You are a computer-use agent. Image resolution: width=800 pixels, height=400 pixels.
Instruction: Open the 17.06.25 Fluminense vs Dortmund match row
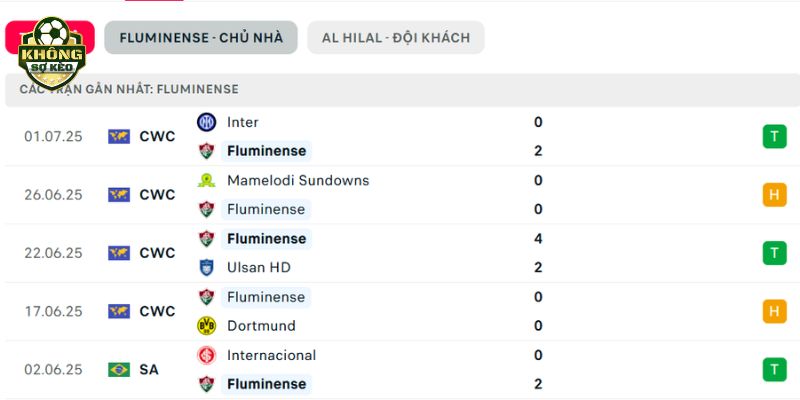(x=400, y=311)
